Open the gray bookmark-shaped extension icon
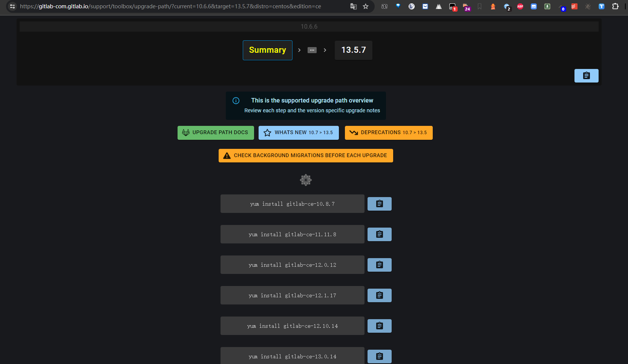Image resolution: width=628 pixels, height=364 pixels. pos(479,6)
